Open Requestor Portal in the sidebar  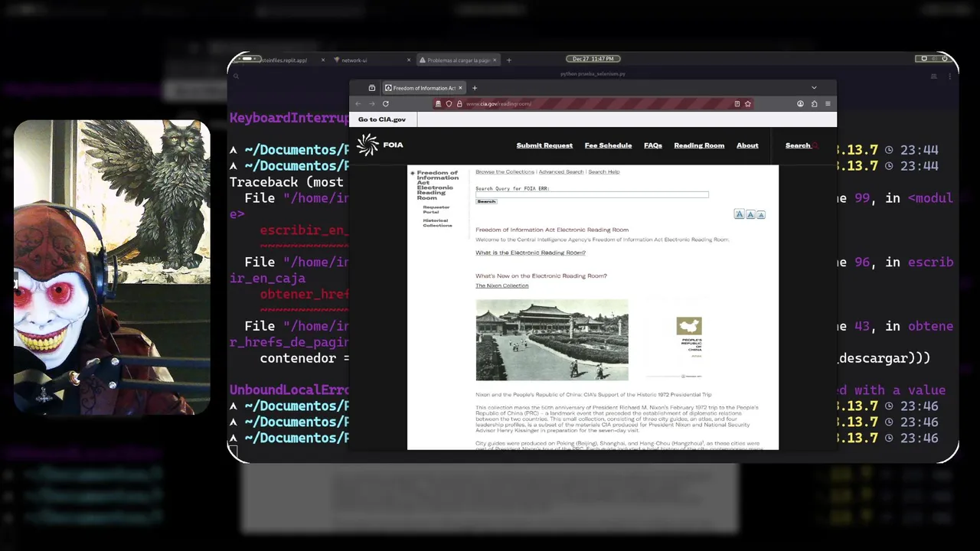pos(436,210)
